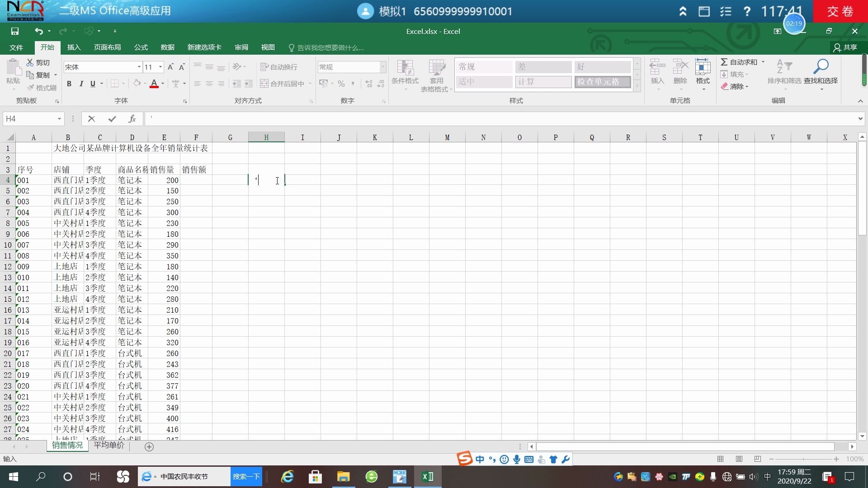868x488 pixels.
Task: Click the formula bar cancel X icon
Action: (x=92, y=119)
